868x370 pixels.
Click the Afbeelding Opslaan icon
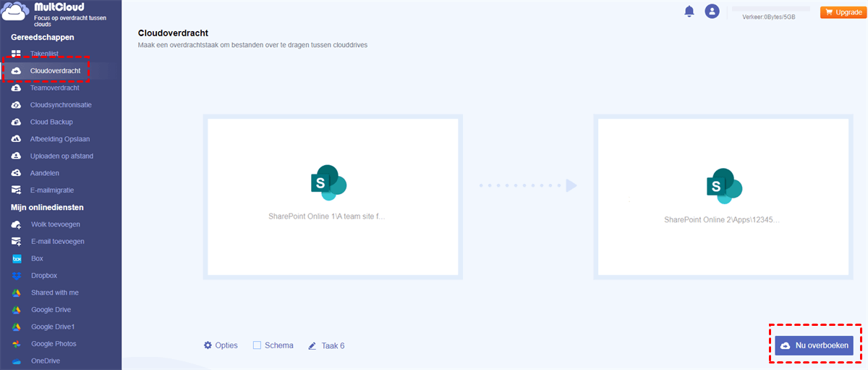(x=16, y=139)
